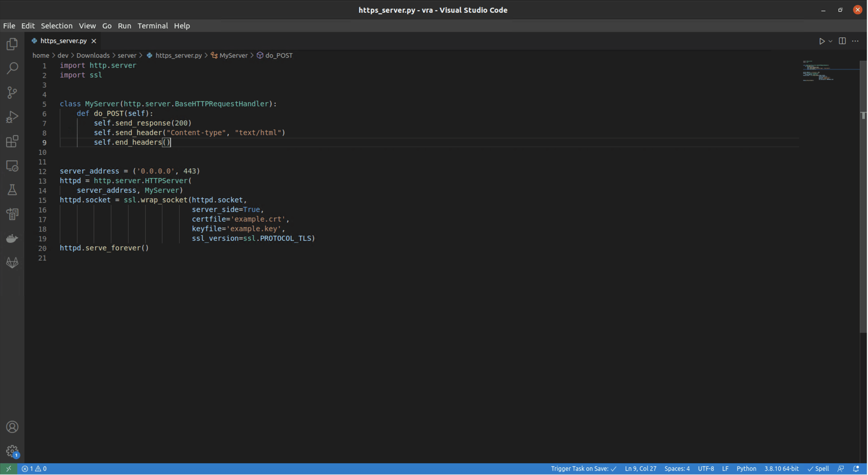Expand the do_POST breadcrumb dropdown

point(279,55)
